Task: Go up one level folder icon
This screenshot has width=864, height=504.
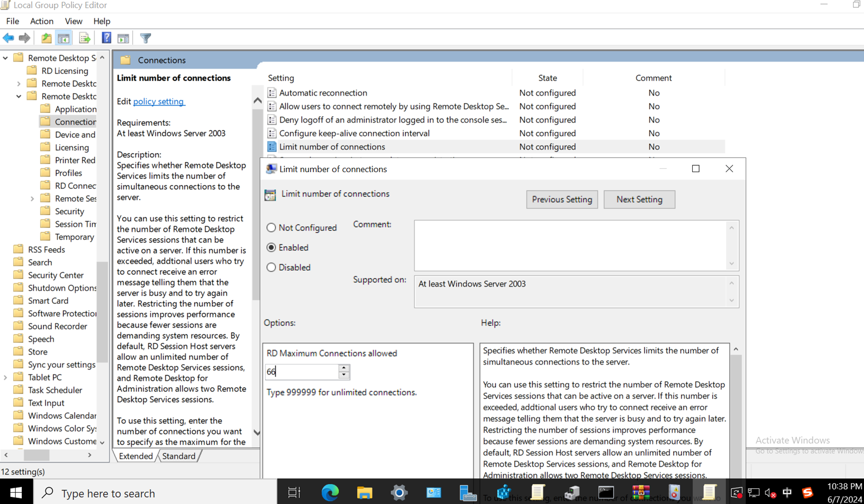Action: [x=46, y=38]
